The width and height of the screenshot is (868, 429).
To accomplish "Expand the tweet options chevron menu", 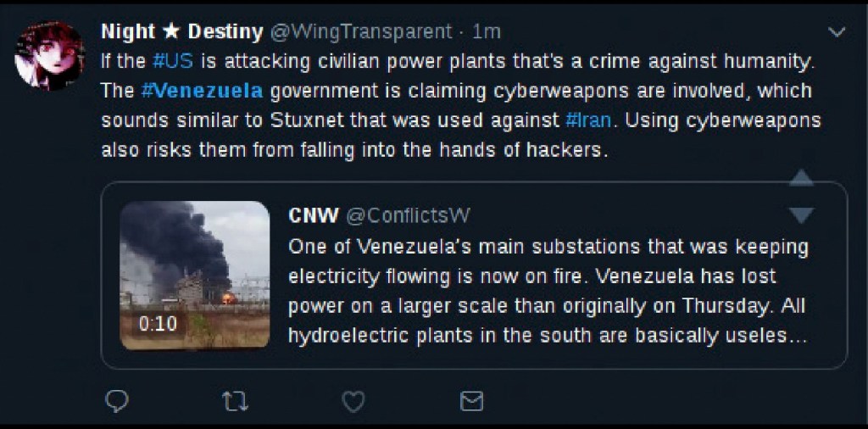I will 837,33.
